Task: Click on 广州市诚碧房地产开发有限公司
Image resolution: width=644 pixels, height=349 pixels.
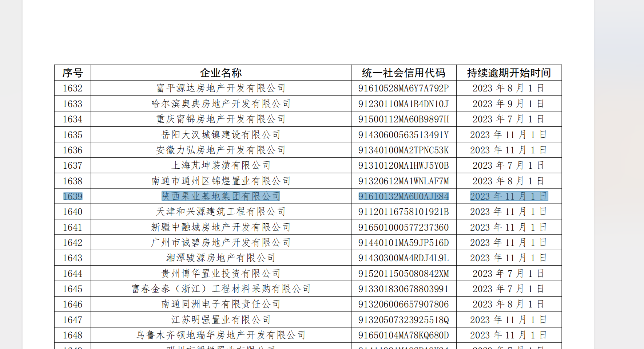Action: (221, 243)
